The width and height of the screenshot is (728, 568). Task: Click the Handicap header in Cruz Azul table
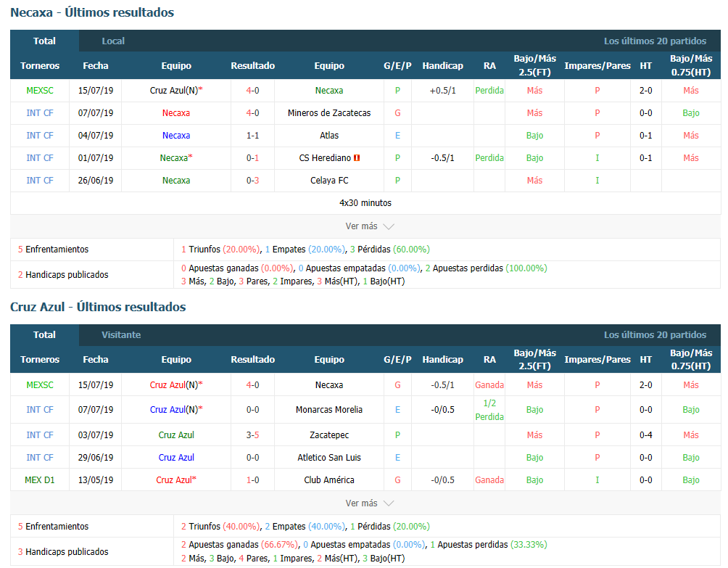click(x=442, y=360)
